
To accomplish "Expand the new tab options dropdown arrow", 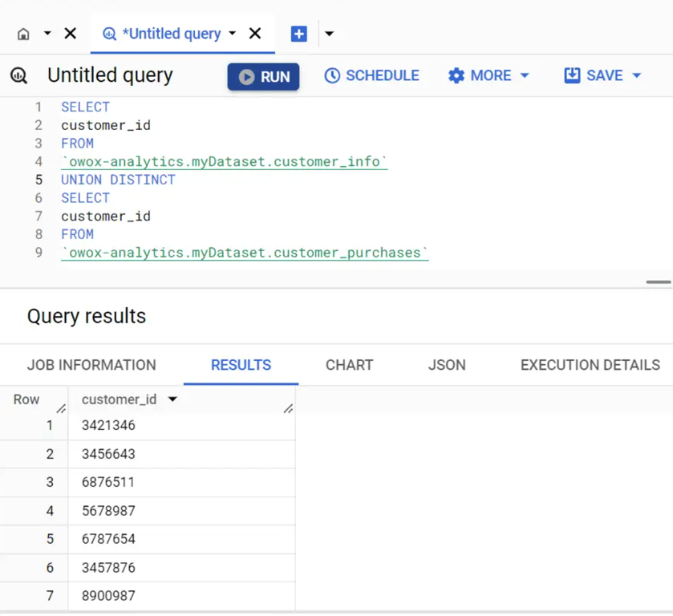I will 329,34.
